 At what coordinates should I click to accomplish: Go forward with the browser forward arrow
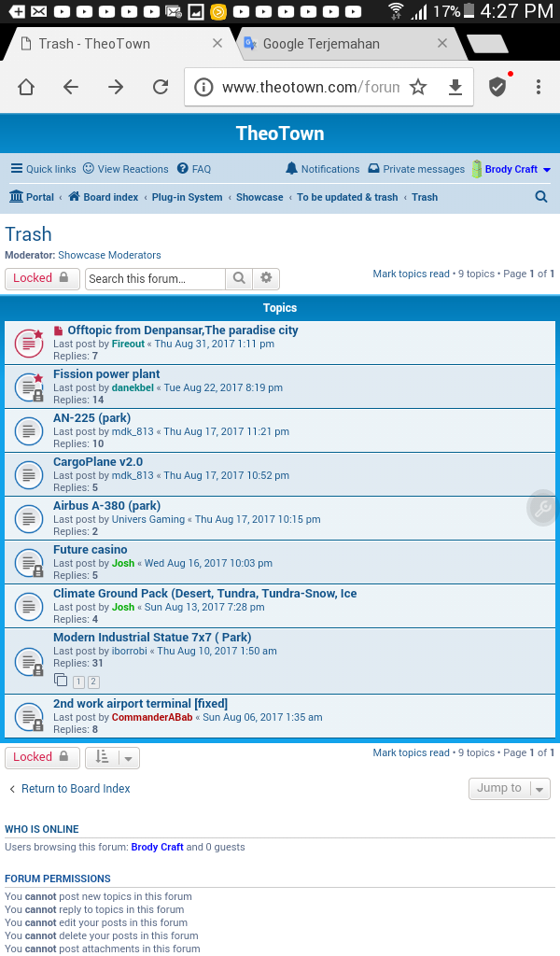pos(116,87)
